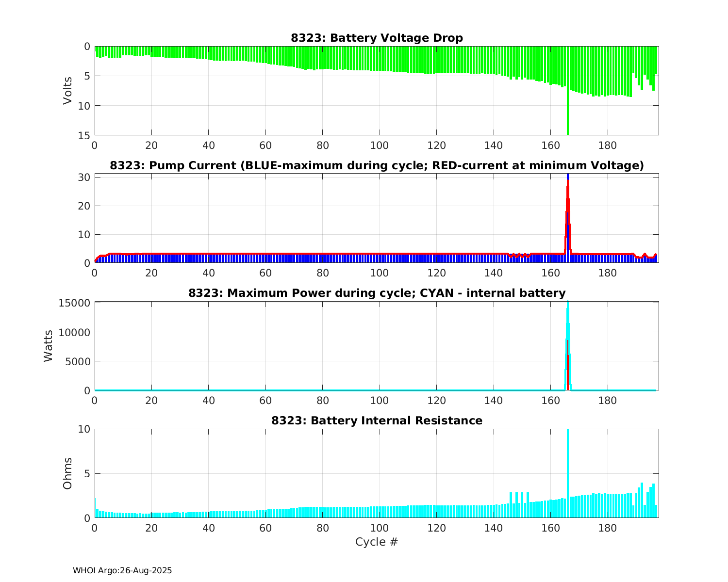The width and height of the screenshot is (728, 582).
Task: Click the WHOI Argo date footer text
Action: click(x=122, y=571)
